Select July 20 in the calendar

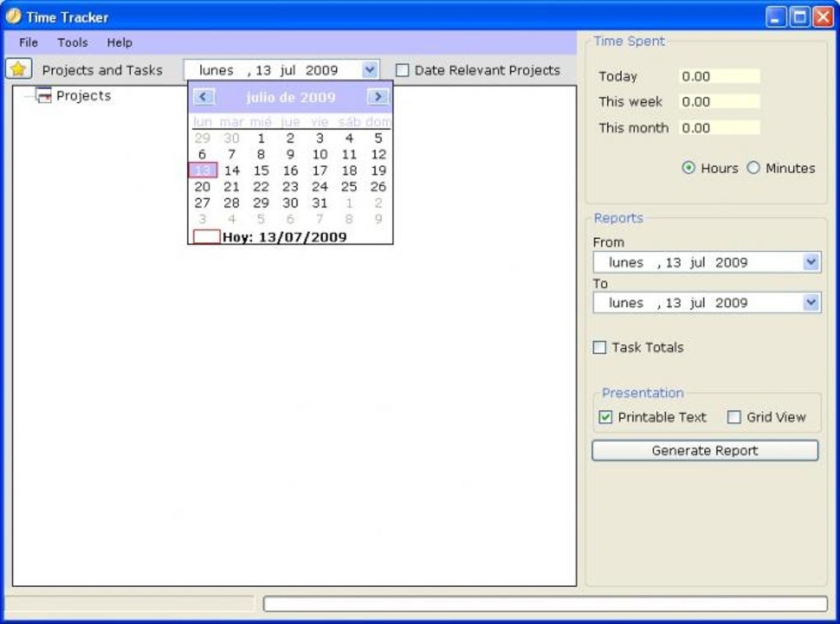(x=203, y=186)
